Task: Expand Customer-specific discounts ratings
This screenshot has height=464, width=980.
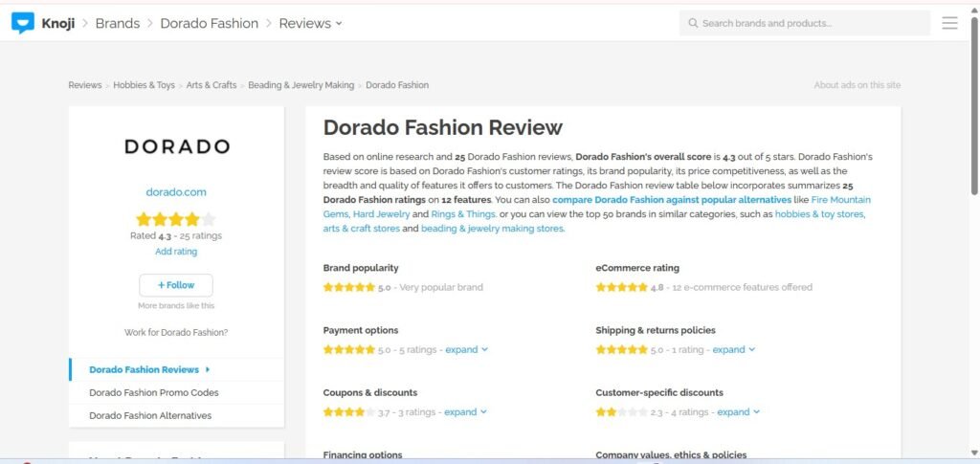Action: point(738,412)
